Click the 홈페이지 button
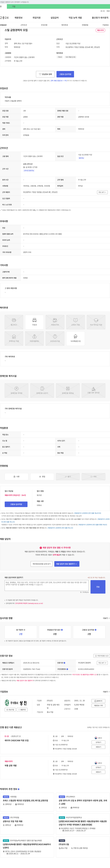This screenshot has height=868, width=110. click(99, 701)
